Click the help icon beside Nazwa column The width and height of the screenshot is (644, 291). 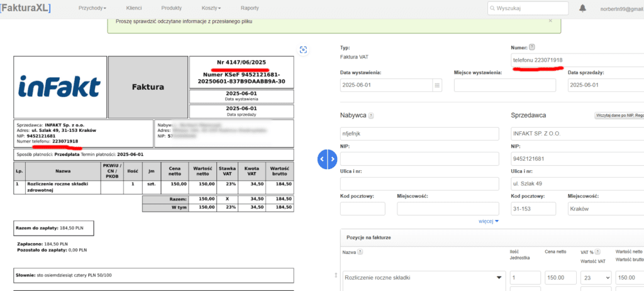pyautogui.click(x=359, y=252)
